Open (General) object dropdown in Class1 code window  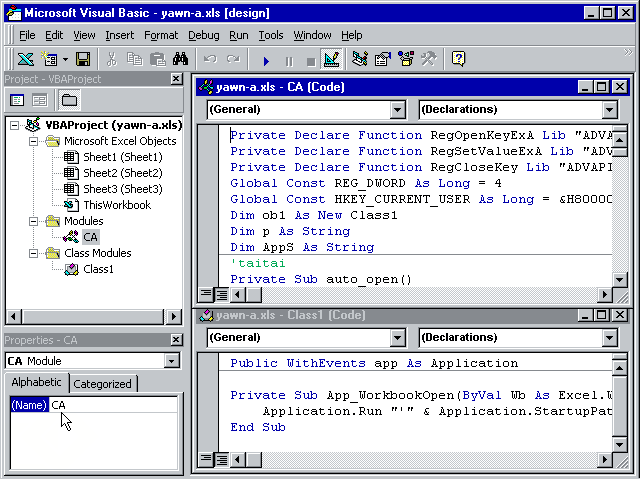[x=397, y=338]
